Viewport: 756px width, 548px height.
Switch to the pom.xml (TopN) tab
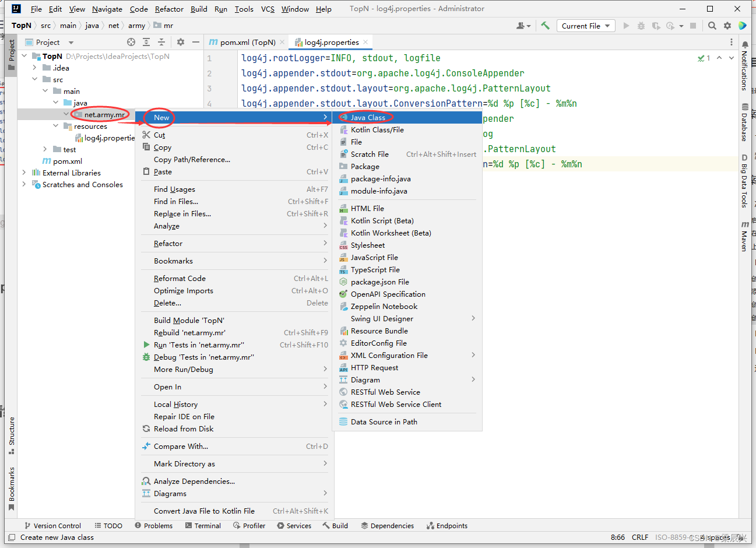(247, 42)
